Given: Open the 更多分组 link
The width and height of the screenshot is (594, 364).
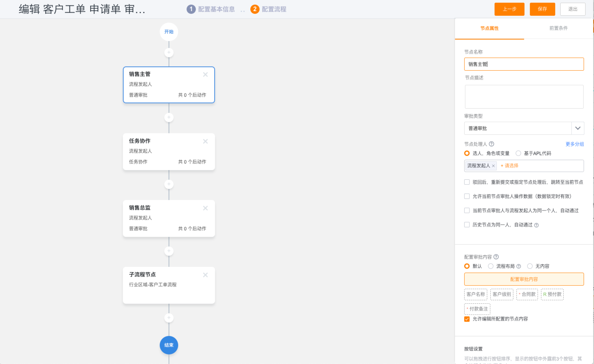Looking at the screenshot, I should pos(575,144).
